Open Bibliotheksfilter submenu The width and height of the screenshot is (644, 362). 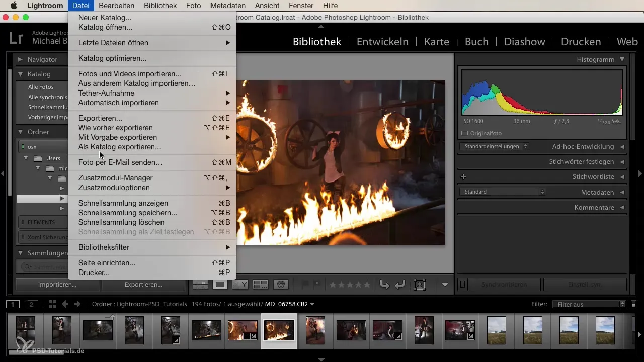pos(152,247)
